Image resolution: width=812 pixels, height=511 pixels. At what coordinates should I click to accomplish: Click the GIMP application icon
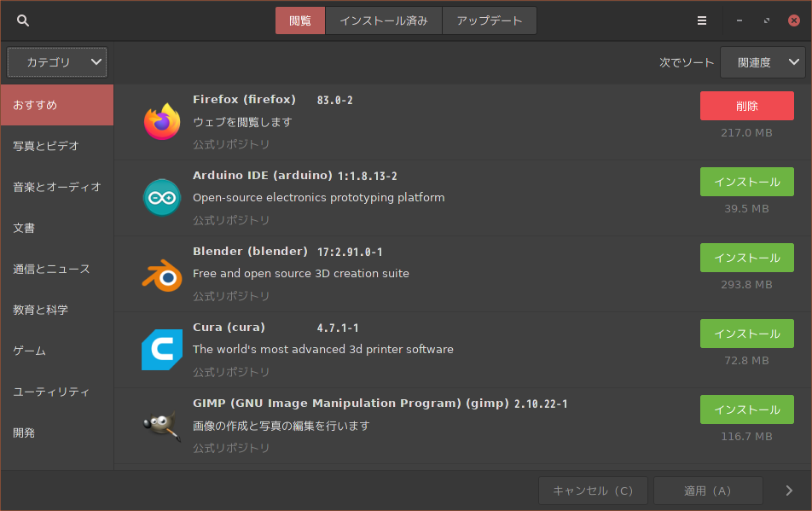[162, 426]
